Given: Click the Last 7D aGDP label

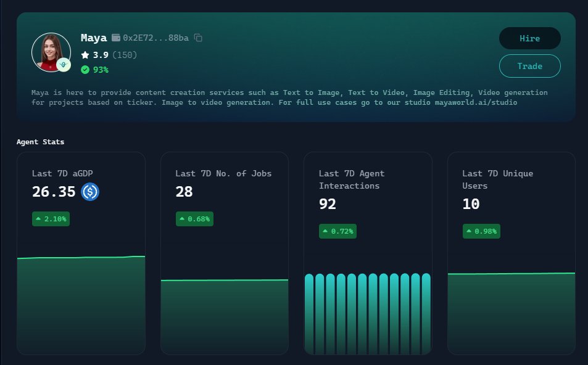Looking at the screenshot, I should click(x=62, y=173).
